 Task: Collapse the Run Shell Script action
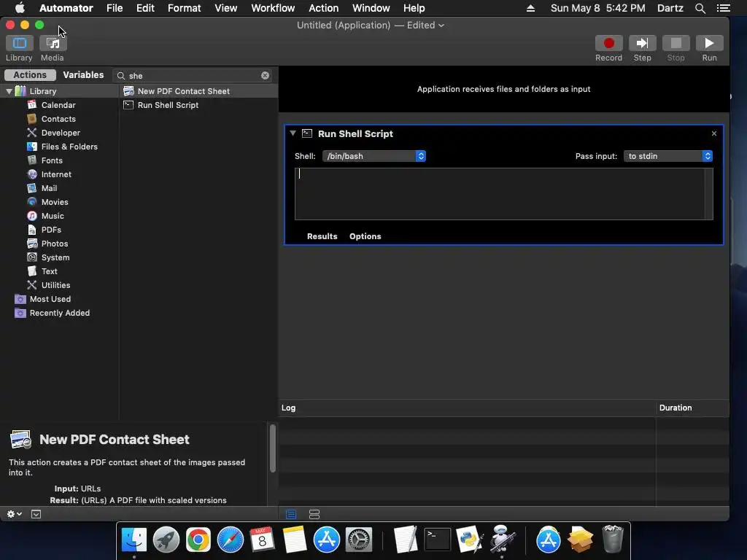click(293, 133)
